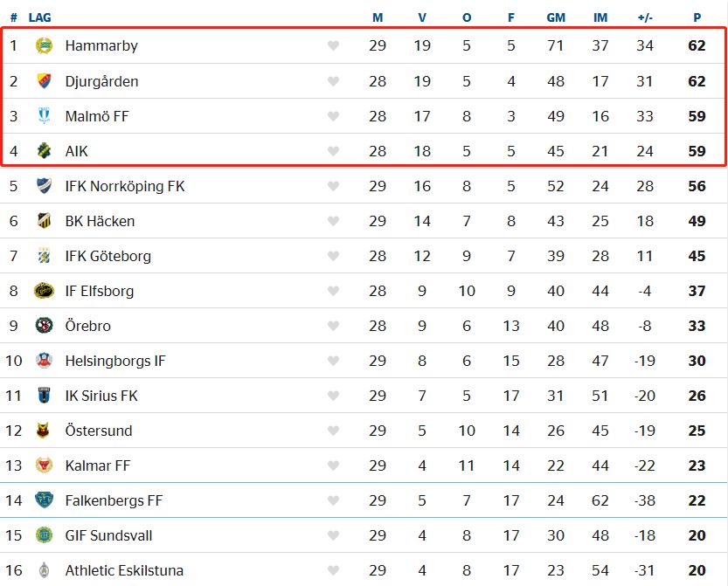This screenshot has width=728, height=586.
Task: Click the BK Häcken badge icon
Action: click(x=44, y=221)
